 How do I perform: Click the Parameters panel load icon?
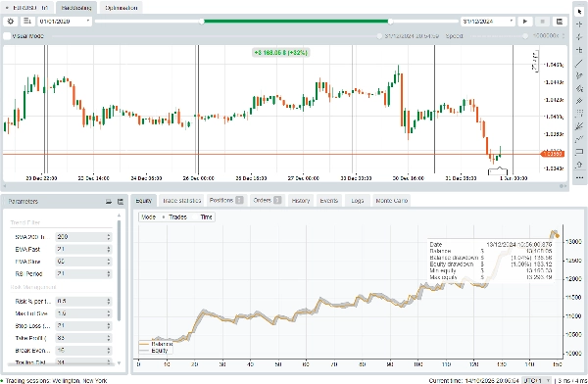(x=109, y=202)
